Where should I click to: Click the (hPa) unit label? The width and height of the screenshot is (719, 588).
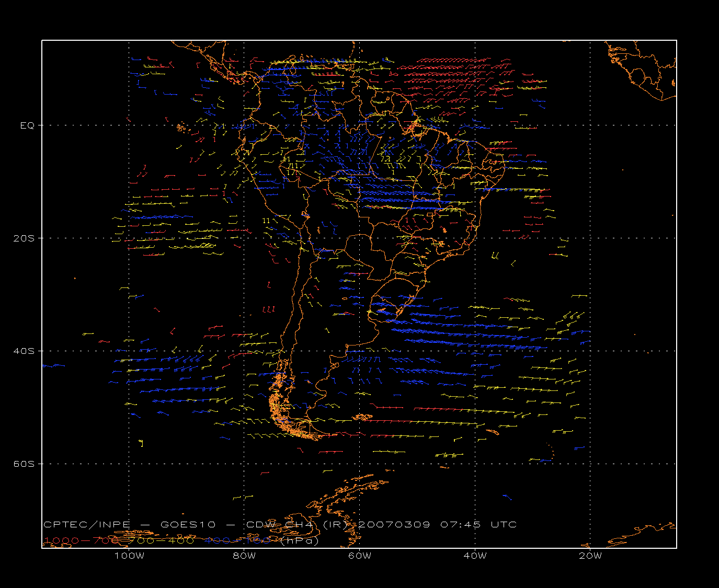(299, 540)
